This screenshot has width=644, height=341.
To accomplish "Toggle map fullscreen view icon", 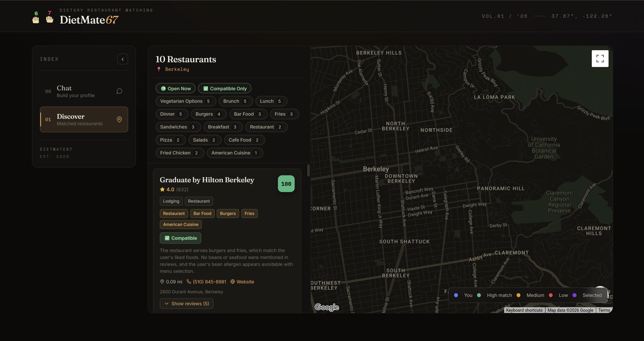I will point(600,59).
